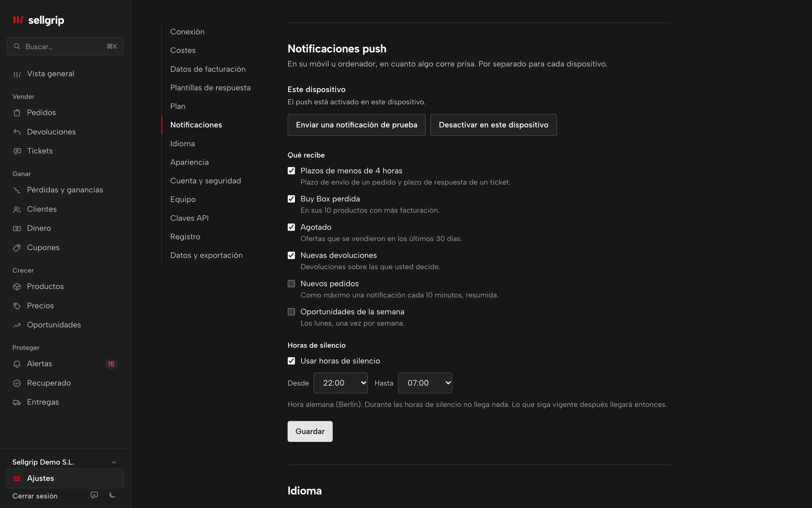Click the Pedidos shopping bag icon
Viewport: 812px width, 508px height.
click(x=17, y=113)
